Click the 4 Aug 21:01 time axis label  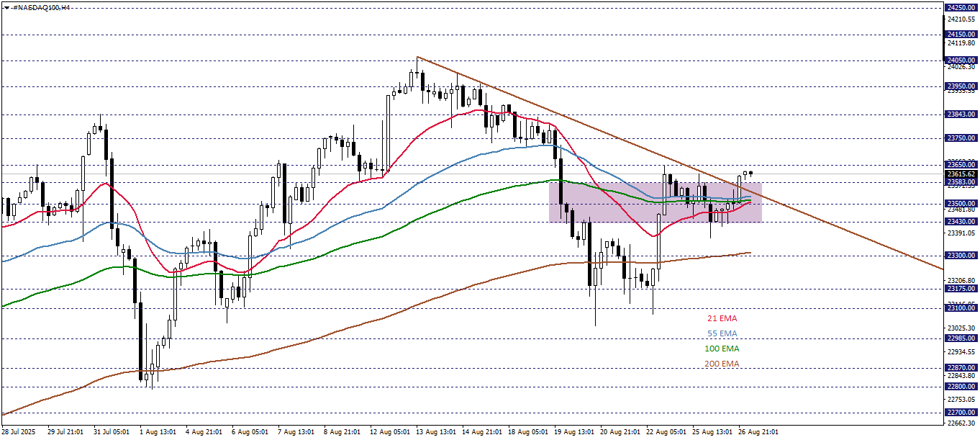pyautogui.click(x=202, y=432)
